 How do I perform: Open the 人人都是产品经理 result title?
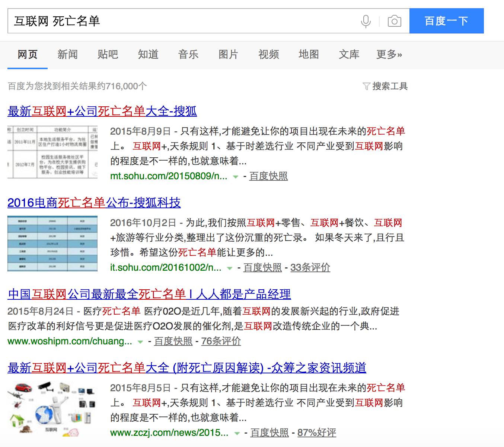click(x=149, y=294)
